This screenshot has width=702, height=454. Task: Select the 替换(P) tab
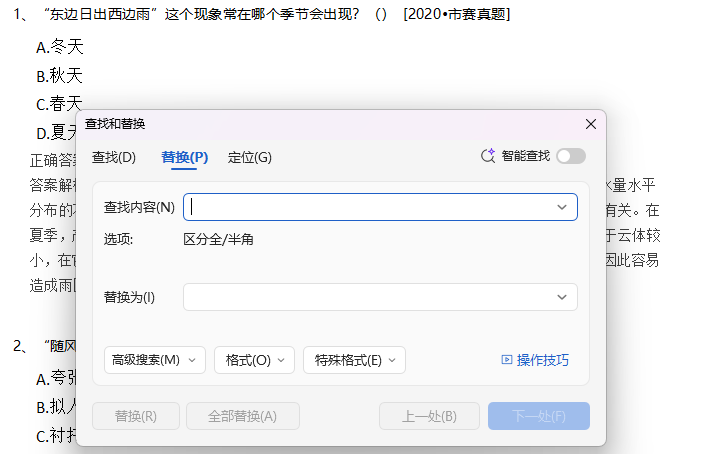tap(184, 157)
